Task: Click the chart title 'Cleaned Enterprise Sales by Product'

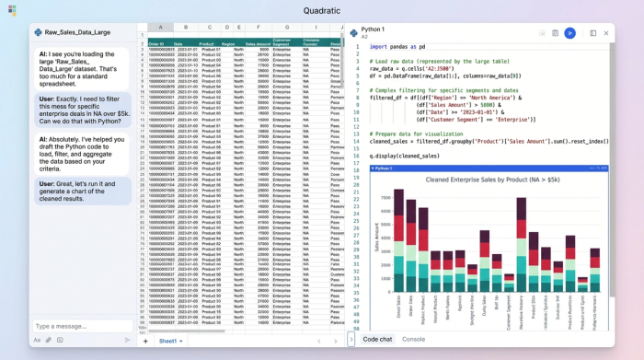Action: [x=492, y=180]
